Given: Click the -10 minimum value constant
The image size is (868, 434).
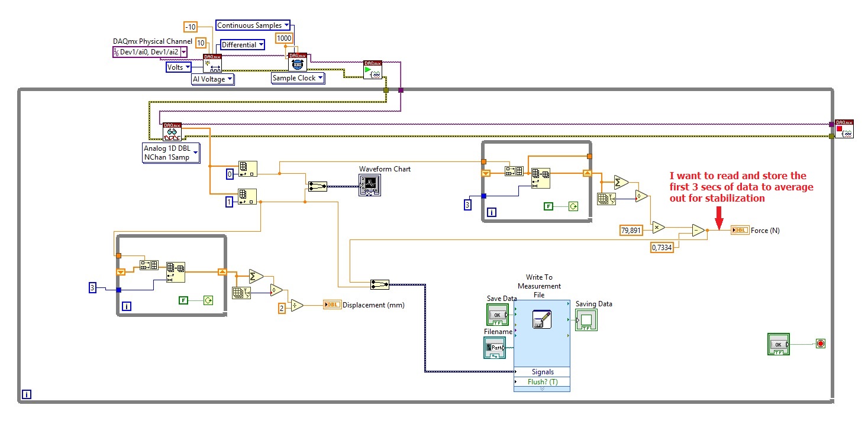Looking at the screenshot, I should 191,27.
